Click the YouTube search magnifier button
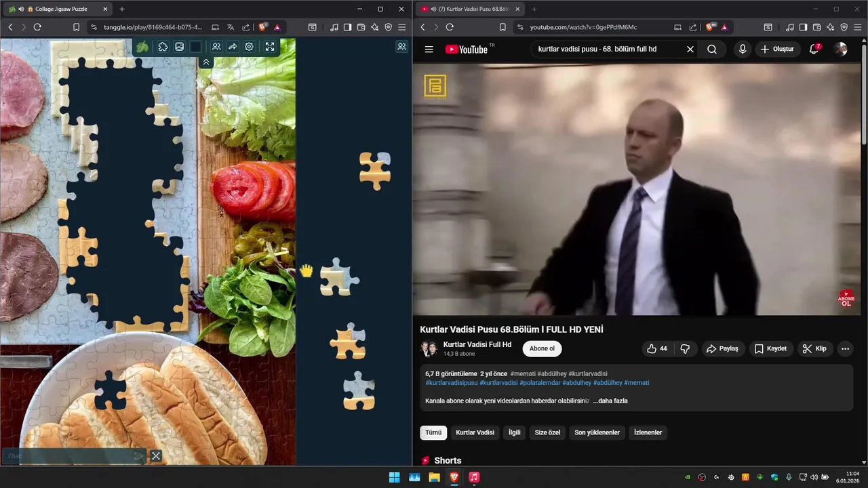The width and height of the screenshot is (868, 488). tap(712, 49)
